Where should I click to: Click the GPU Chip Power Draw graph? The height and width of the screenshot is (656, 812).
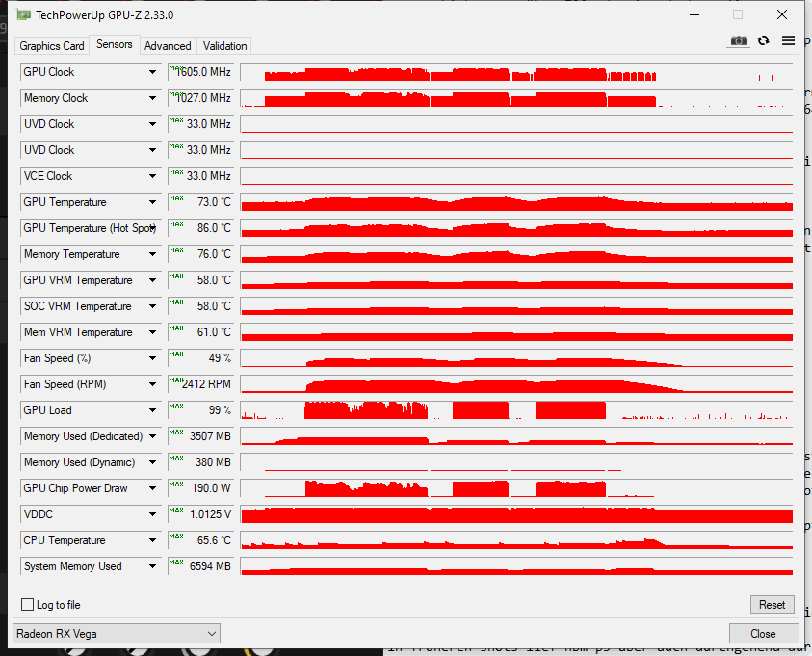[x=517, y=488]
